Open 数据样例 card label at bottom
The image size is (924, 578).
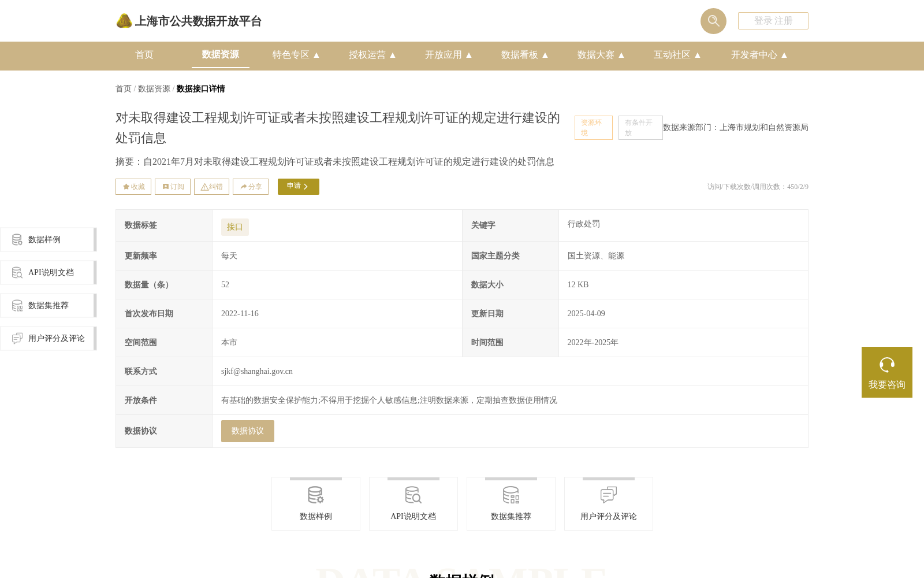pyautogui.click(x=316, y=517)
